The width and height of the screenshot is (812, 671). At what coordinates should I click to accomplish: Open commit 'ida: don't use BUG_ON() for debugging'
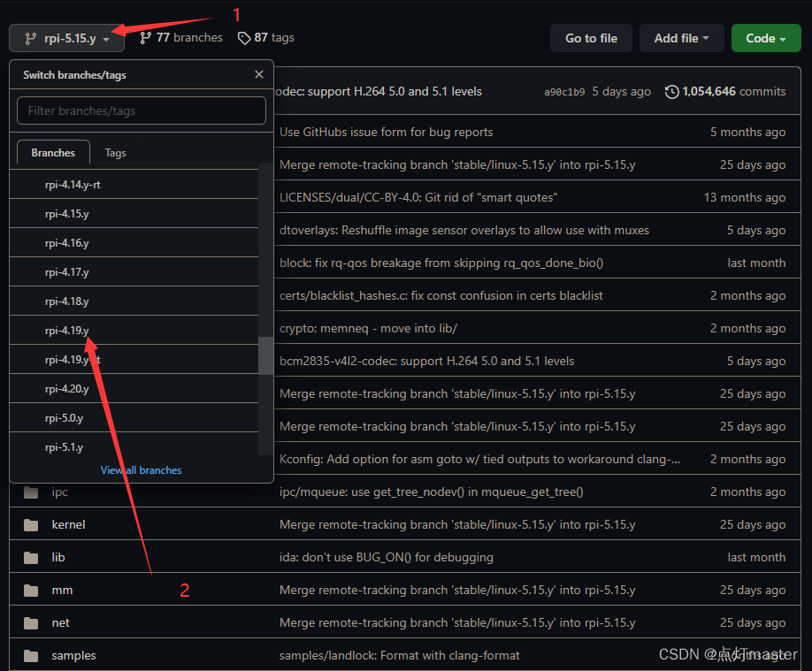click(x=387, y=557)
